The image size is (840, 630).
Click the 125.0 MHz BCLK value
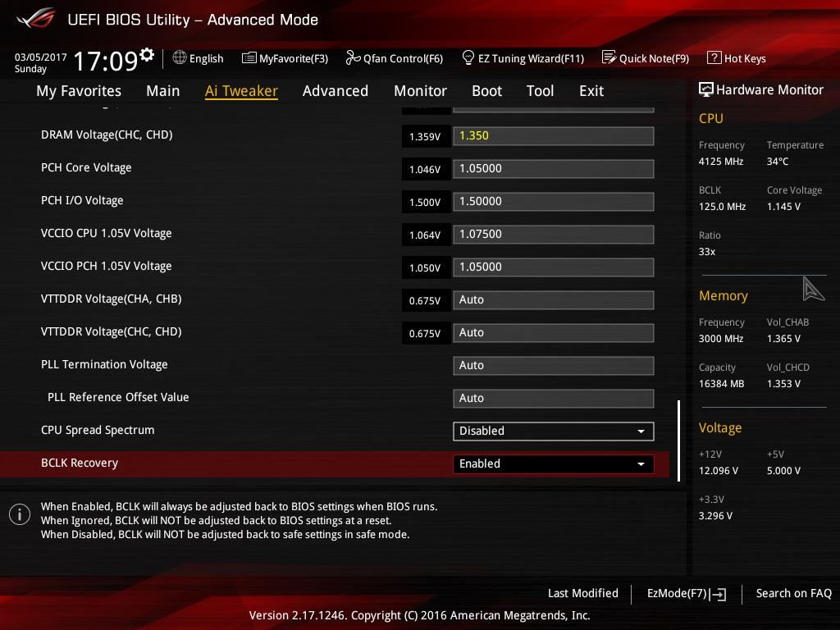[x=722, y=206]
